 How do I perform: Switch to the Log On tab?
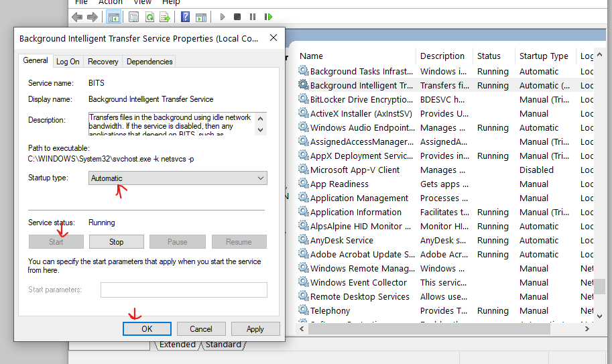[68, 62]
